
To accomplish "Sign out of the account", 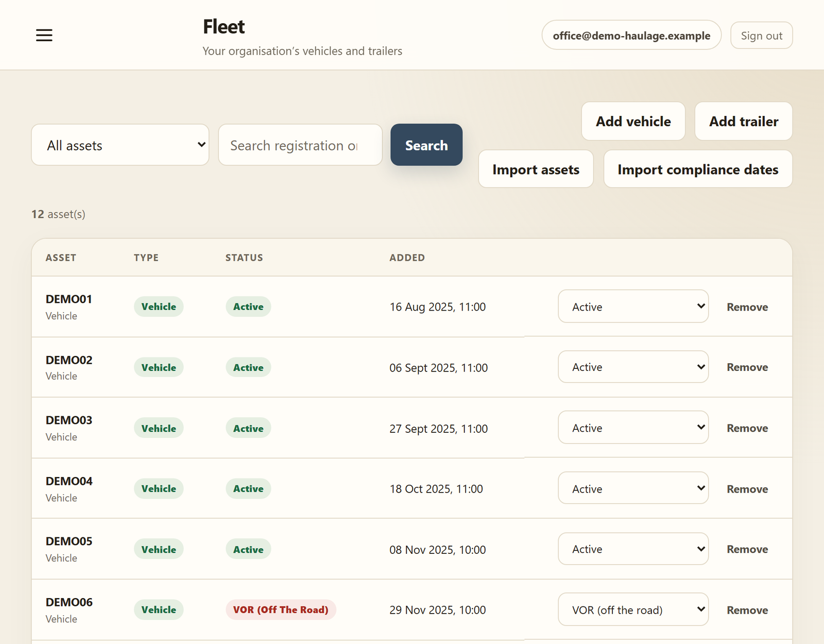I will tap(761, 35).
